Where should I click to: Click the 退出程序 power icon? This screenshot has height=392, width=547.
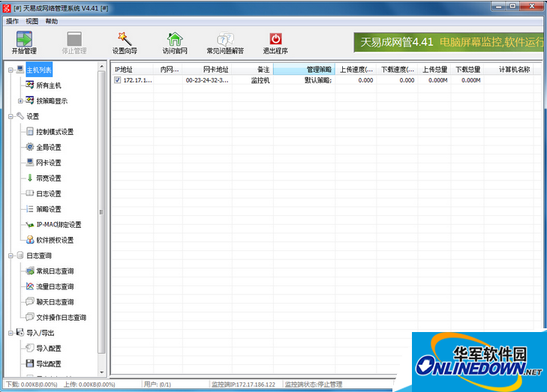tap(275, 39)
